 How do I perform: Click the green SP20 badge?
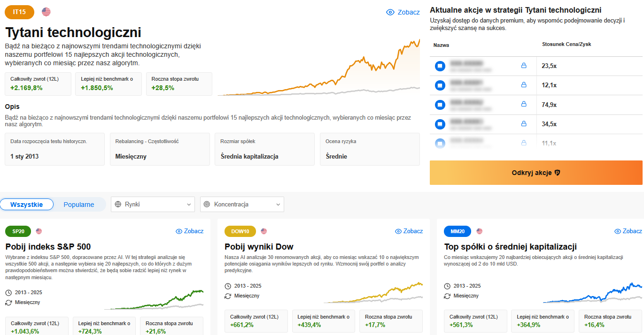tap(18, 231)
